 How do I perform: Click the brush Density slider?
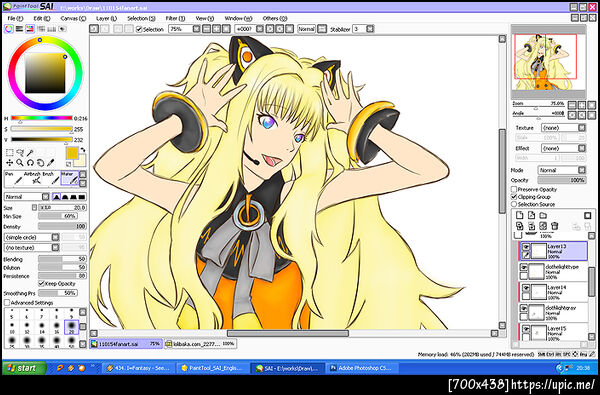(62, 227)
